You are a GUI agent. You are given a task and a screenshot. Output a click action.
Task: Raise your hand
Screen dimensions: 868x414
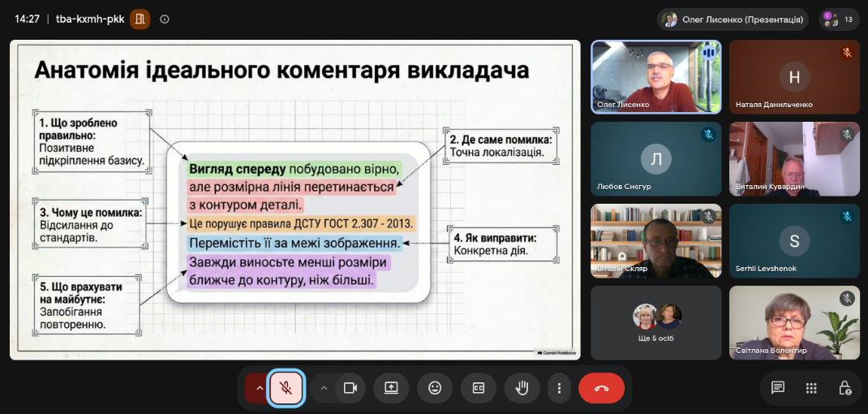point(522,388)
